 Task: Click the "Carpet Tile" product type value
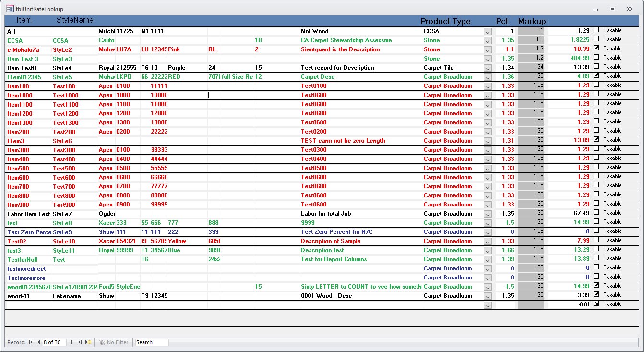(x=453, y=68)
